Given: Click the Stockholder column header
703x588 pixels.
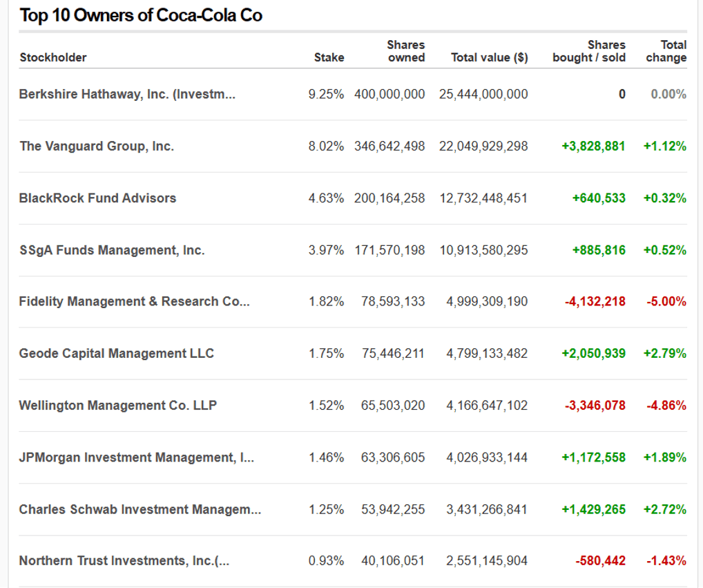Looking at the screenshot, I should 53,57.
